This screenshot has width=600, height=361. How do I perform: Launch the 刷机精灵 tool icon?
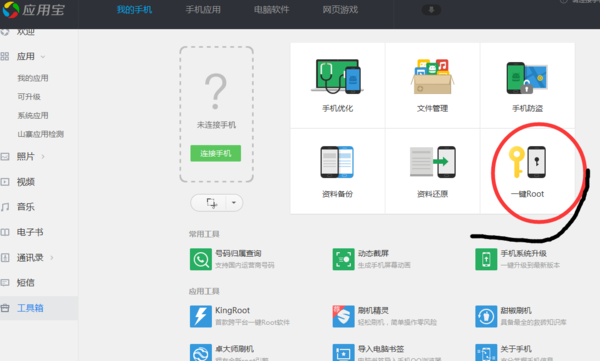(343, 316)
